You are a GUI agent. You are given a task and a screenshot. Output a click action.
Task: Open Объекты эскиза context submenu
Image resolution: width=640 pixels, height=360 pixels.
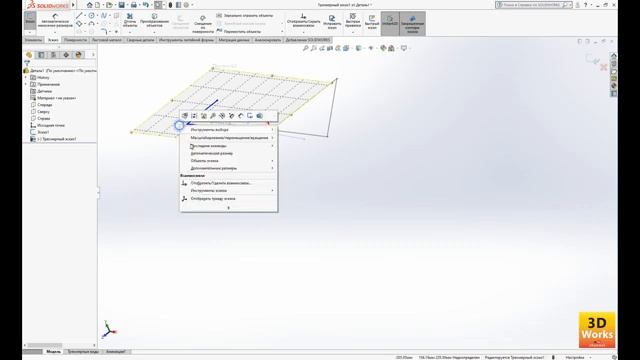pos(229,161)
